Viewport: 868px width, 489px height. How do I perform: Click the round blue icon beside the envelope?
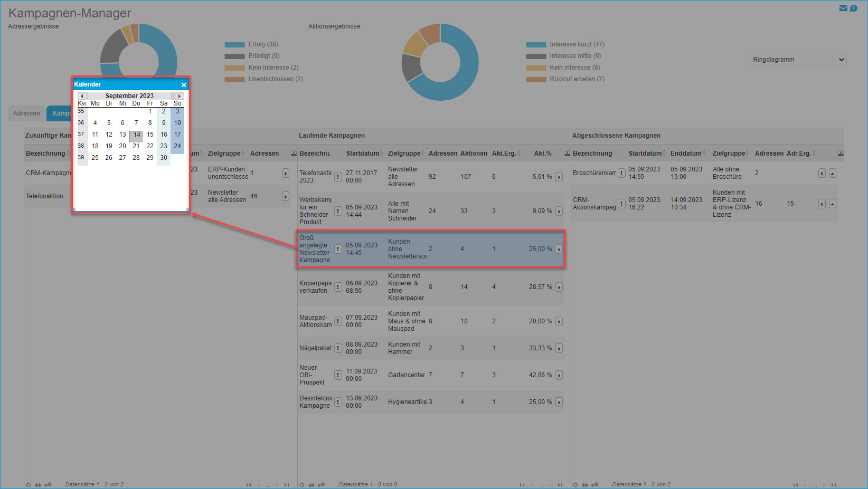(853, 8)
